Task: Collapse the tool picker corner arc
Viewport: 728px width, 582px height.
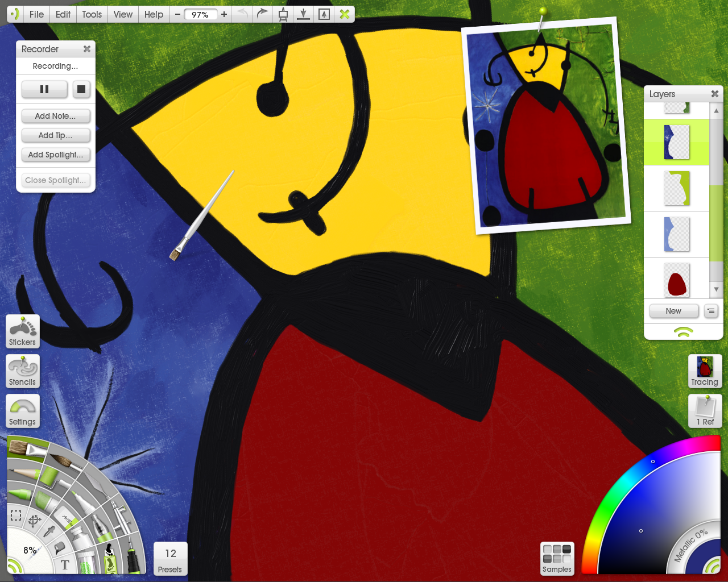Action: 15,565
